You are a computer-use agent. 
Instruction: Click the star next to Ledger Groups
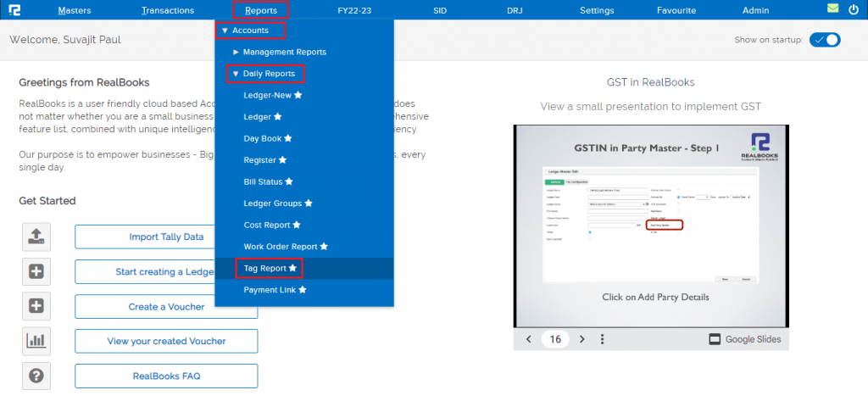tap(309, 203)
